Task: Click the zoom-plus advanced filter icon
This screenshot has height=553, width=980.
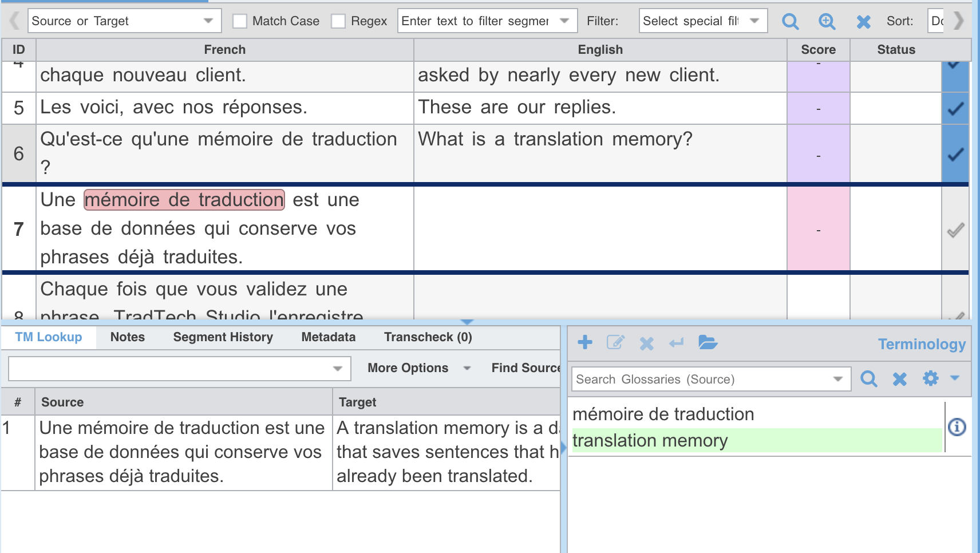Action: (827, 22)
